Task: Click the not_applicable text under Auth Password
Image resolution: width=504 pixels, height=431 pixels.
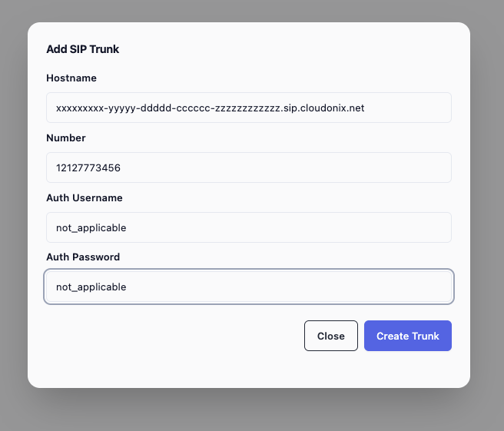Action: click(91, 287)
